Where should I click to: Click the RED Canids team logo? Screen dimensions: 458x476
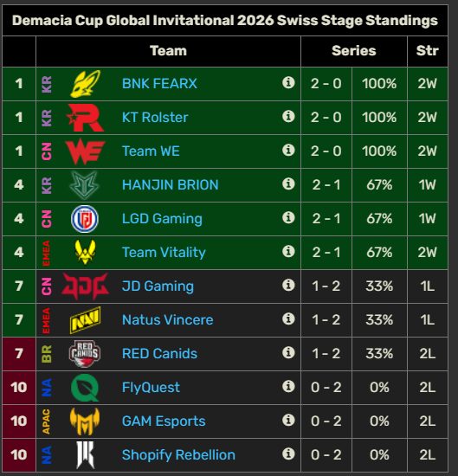(85, 354)
